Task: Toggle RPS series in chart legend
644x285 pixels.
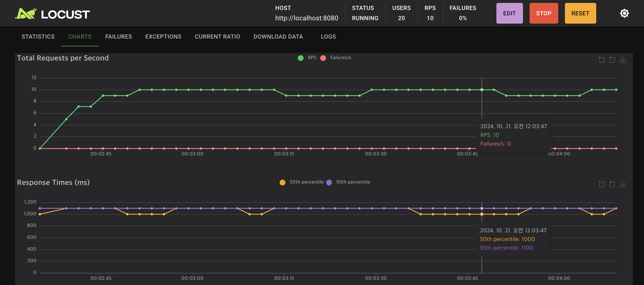Action: [307, 58]
